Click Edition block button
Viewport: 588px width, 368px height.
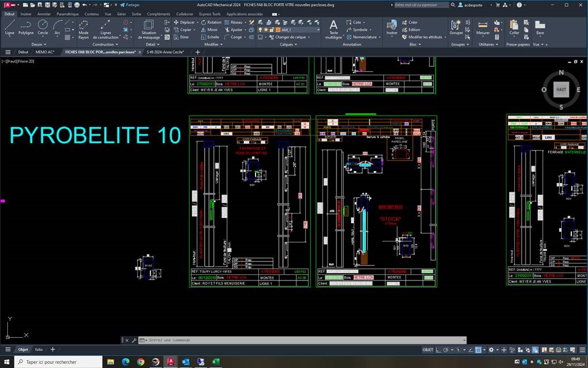point(411,30)
